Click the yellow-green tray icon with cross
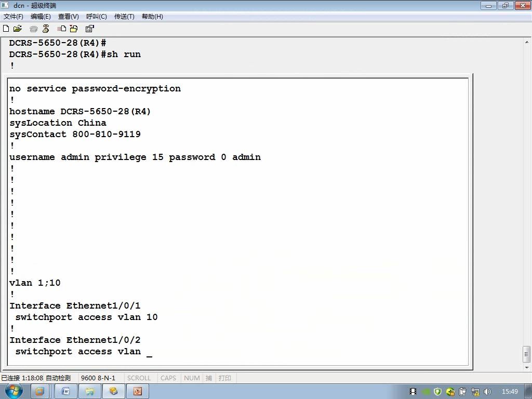Image resolution: width=532 pixels, height=399 pixels. tap(450, 392)
